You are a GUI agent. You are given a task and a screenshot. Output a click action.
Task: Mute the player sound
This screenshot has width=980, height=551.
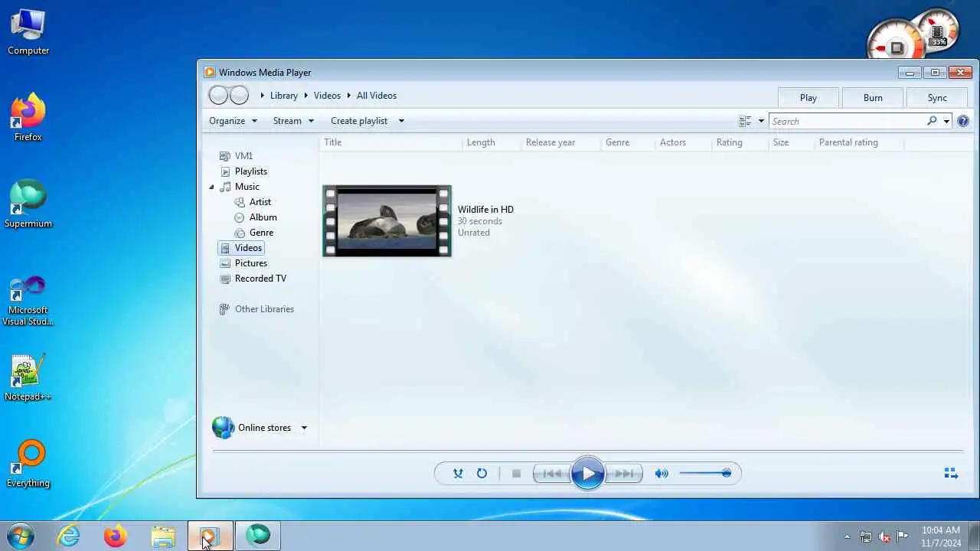tap(661, 473)
